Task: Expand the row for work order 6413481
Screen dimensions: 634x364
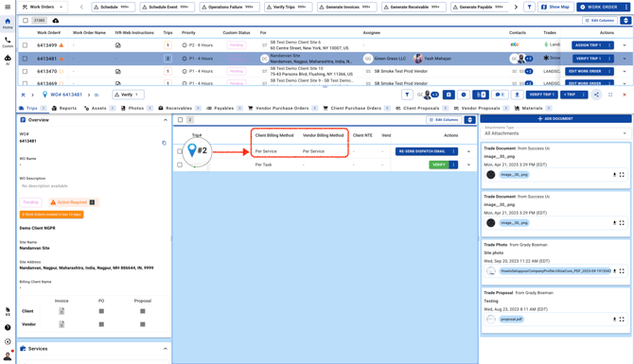Action: [x=625, y=59]
